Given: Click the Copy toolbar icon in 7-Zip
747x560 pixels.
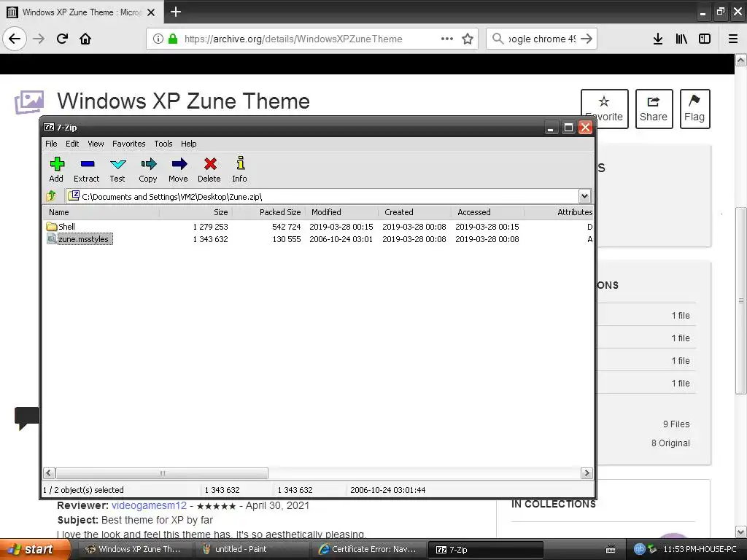Looking at the screenshot, I should pos(147,169).
